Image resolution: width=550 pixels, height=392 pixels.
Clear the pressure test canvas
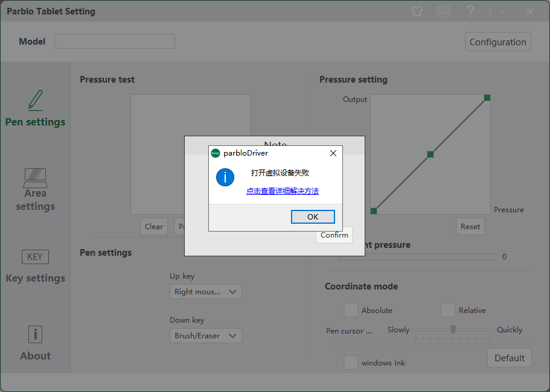[154, 227]
